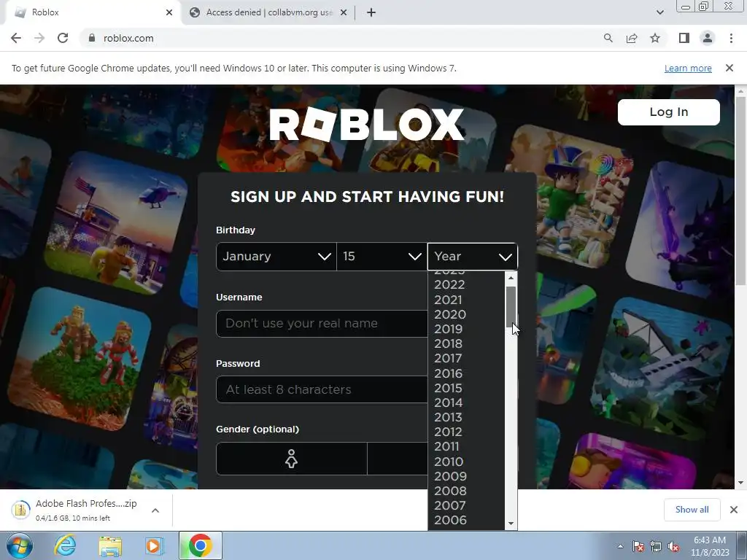Click the browser forward arrow
The height and width of the screenshot is (560, 747).
[x=39, y=38]
